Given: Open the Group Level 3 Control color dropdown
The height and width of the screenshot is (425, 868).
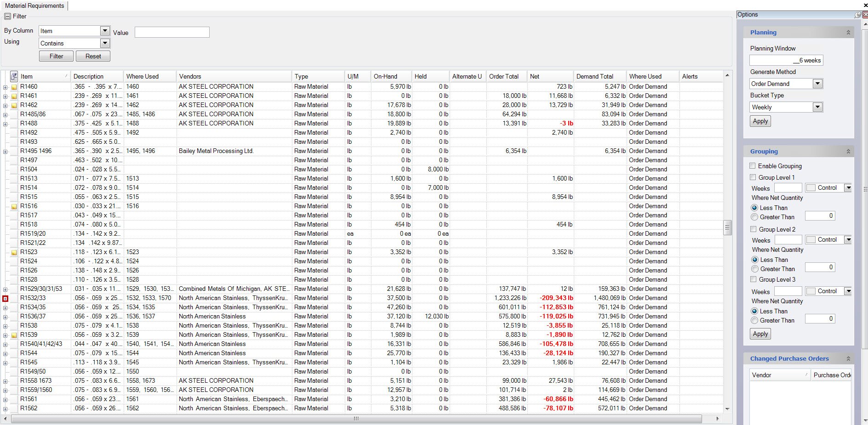Looking at the screenshot, I should pos(848,291).
